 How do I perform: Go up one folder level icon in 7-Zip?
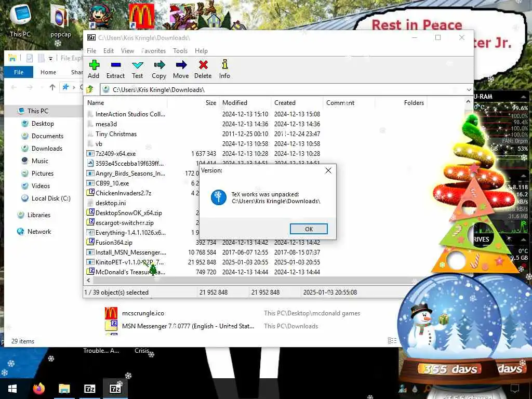(x=90, y=89)
